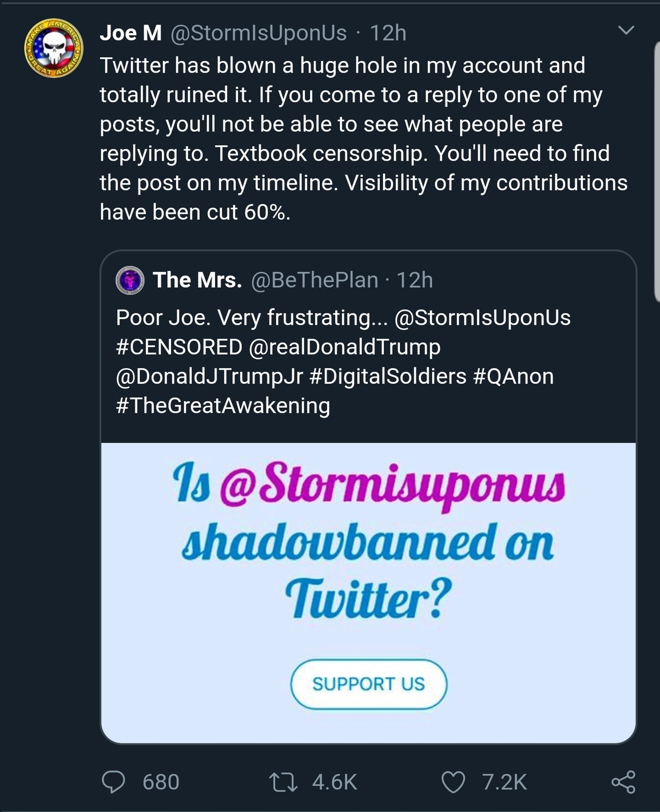
Task: Tap the #DigitalSoldiers hashtag
Action: pyautogui.click(x=388, y=376)
